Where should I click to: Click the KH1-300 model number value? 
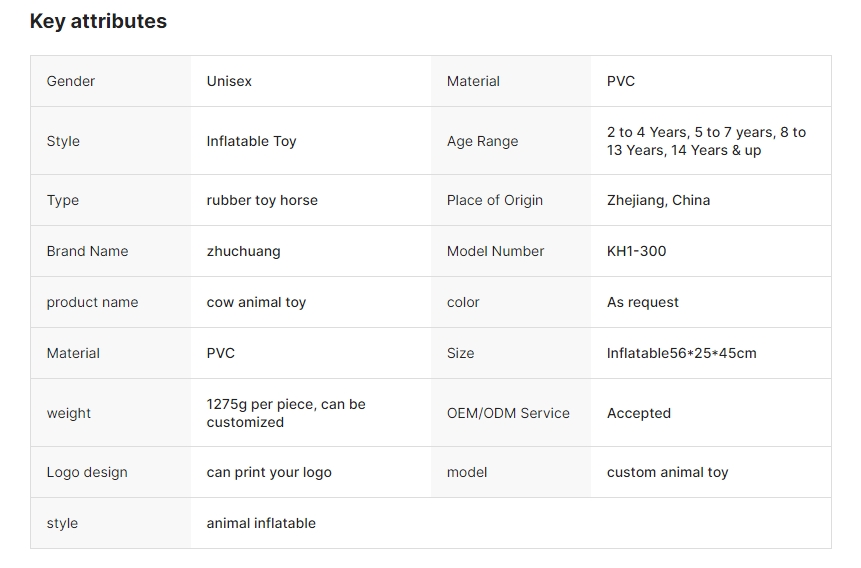point(636,251)
